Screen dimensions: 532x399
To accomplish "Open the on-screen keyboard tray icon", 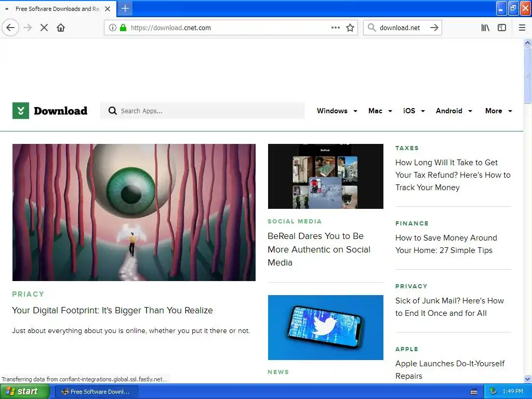I will [x=474, y=392].
